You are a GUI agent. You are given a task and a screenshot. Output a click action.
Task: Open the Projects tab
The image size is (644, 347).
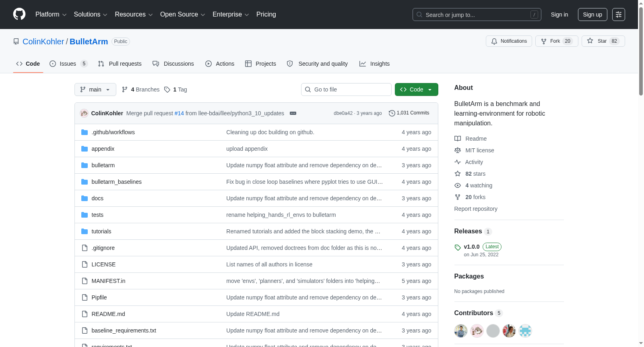tap(260, 64)
